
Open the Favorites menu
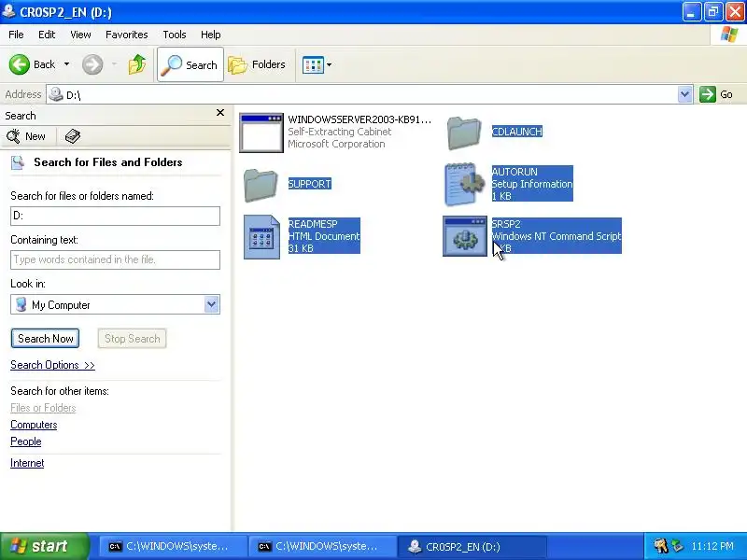(x=127, y=35)
